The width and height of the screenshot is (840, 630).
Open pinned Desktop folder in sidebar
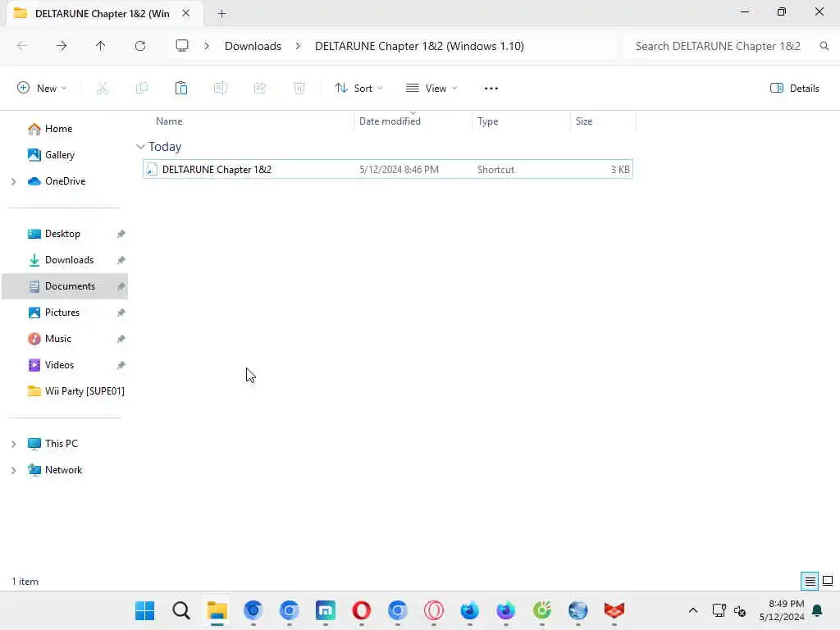[x=62, y=234]
